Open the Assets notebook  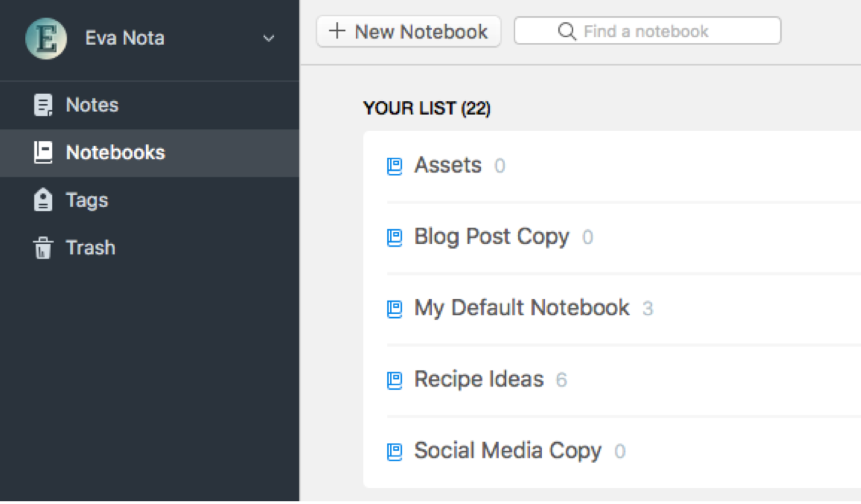(x=448, y=165)
